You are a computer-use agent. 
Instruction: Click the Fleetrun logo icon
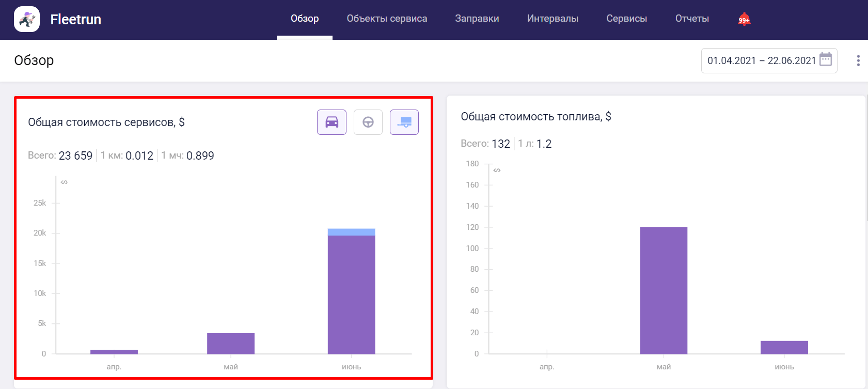pos(27,20)
